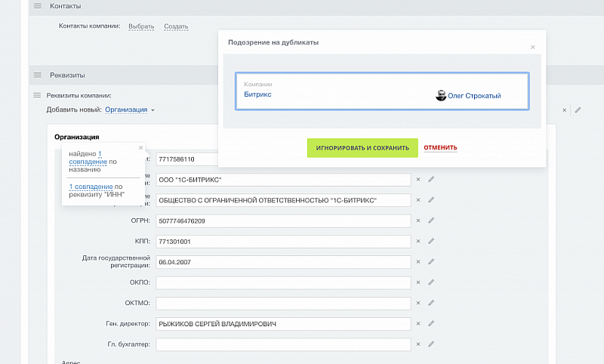Close the duplicate suspicion dialog
Screen dimensions: 604x364
pyautogui.click(x=533, y=47)
